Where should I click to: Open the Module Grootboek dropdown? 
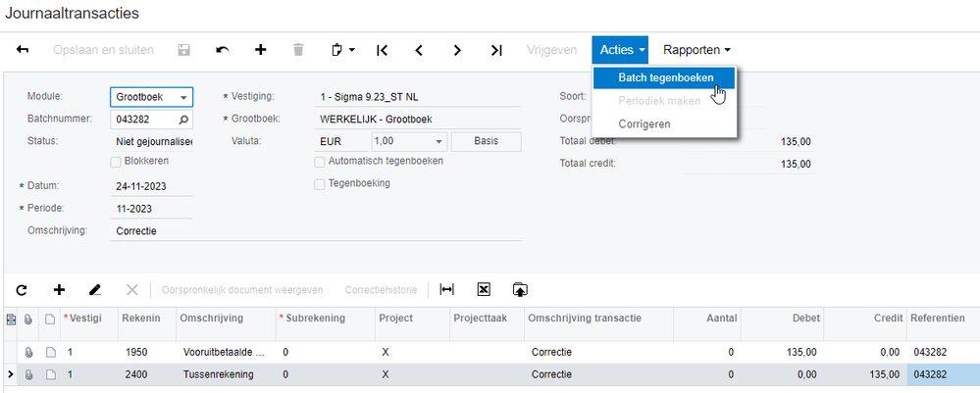pyautogui.click(x=183, y=97)
